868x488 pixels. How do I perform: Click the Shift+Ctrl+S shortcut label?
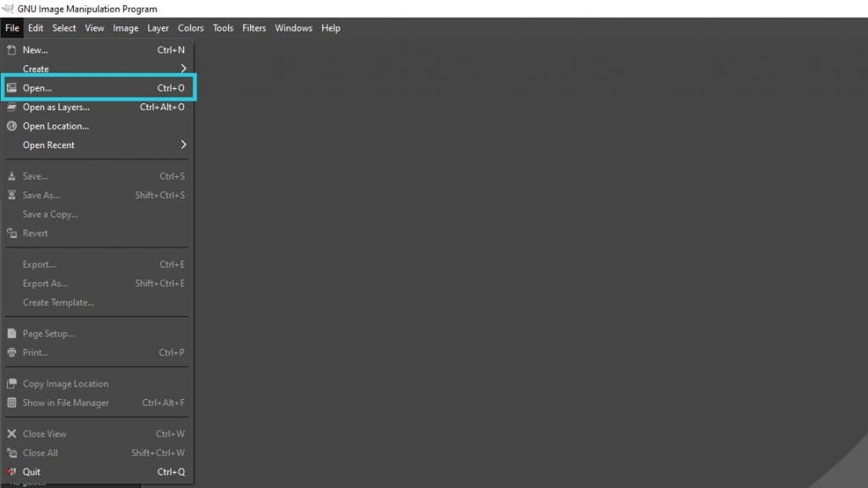[x=160, y=195]
